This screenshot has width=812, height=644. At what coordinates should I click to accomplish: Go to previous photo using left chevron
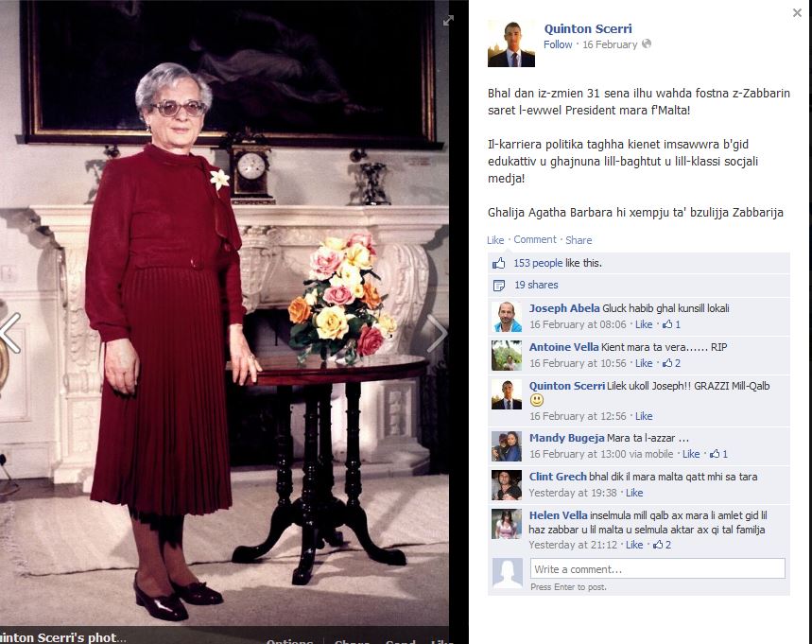[x=10, y=333]
